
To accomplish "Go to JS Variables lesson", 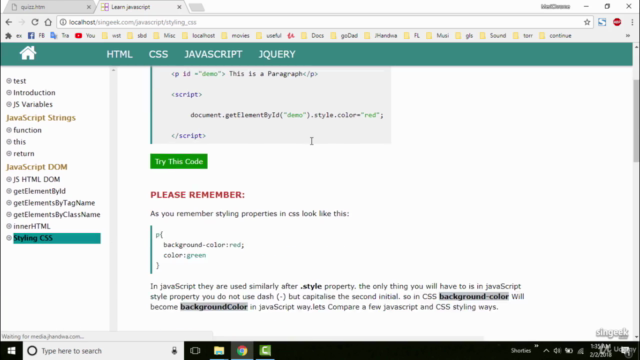I will [x=33, y=104].
